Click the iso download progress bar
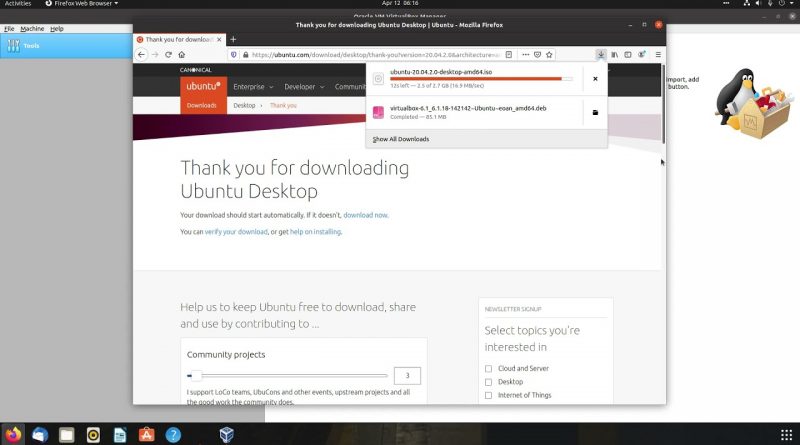800x445 pixels. coord(481,79)
